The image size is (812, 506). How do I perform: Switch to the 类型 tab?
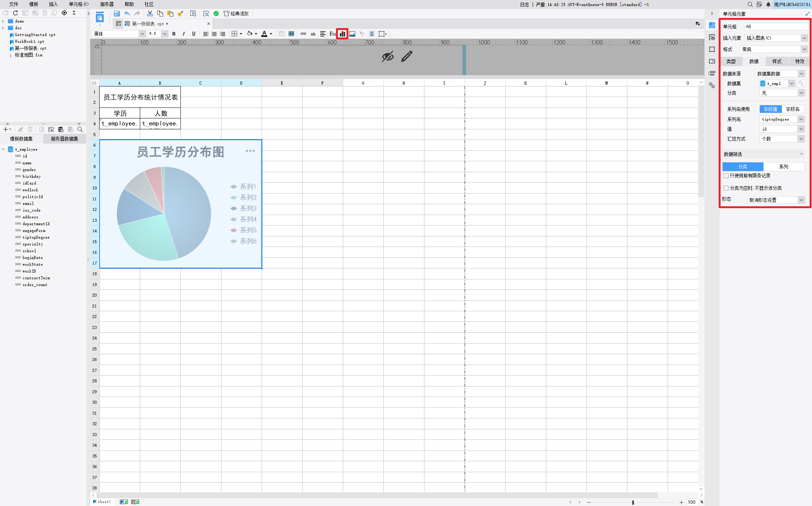731,61
